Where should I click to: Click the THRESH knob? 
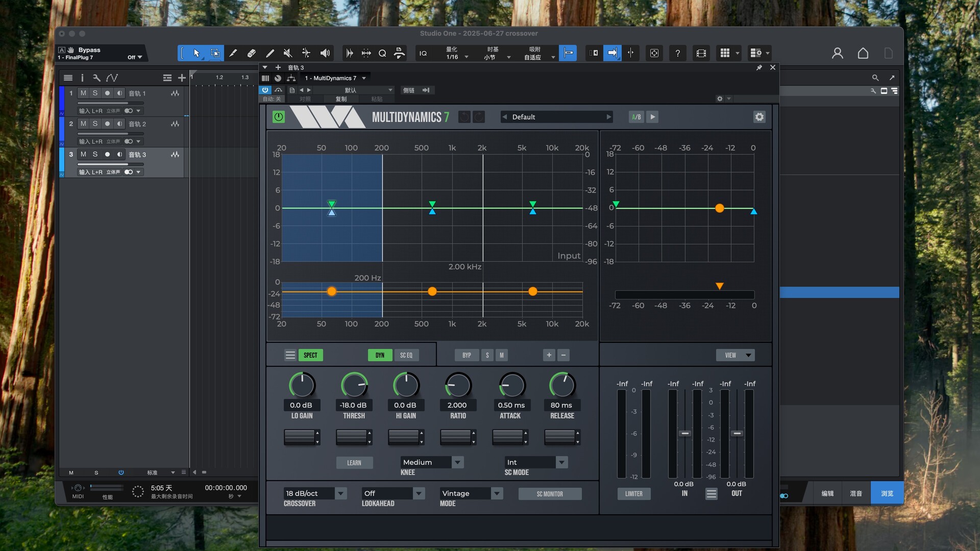354,385
